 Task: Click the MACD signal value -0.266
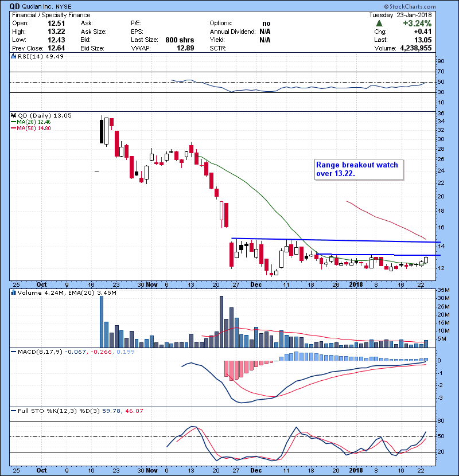coord(102,352)
